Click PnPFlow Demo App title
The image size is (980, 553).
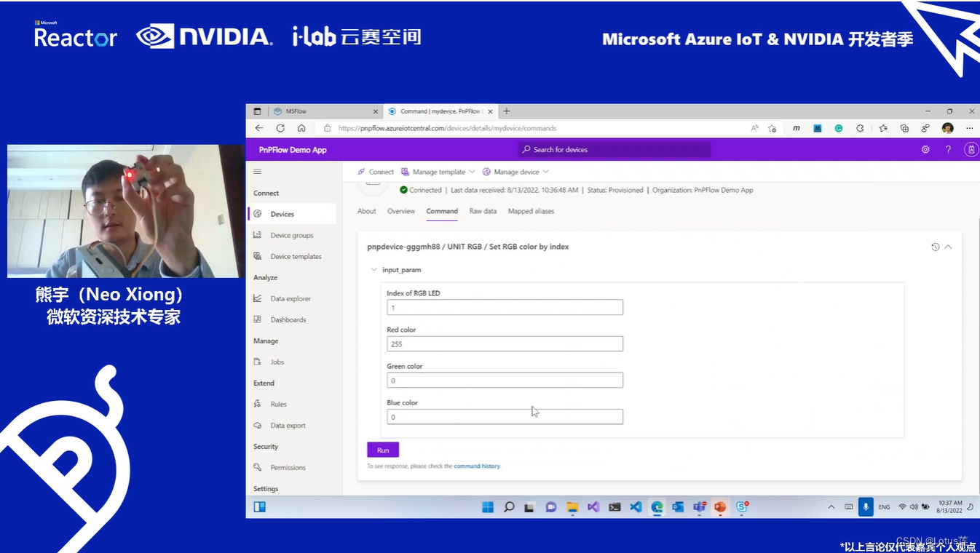point(293,150)
